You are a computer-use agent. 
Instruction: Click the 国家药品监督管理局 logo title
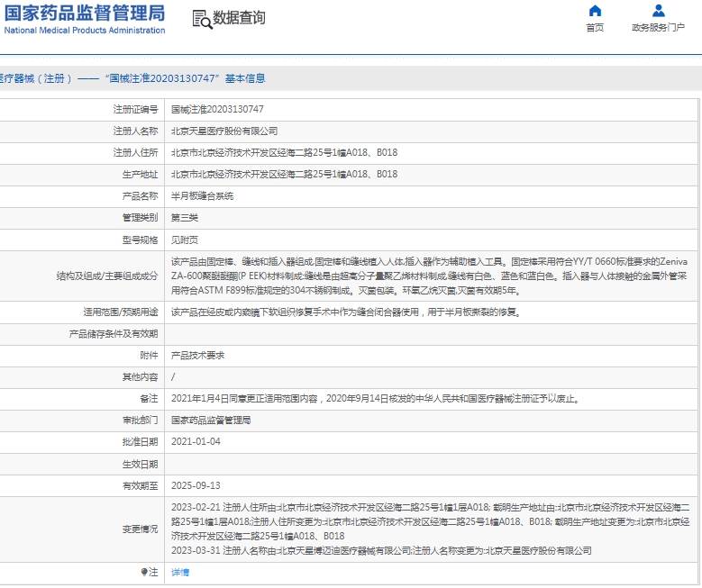tap(85, 13)
